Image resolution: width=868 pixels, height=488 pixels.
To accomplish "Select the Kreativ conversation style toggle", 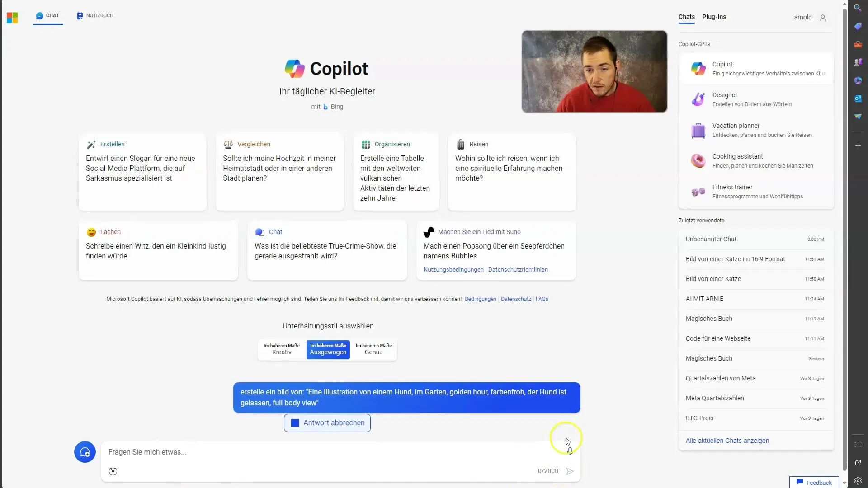I will click(x=281, y=349).
